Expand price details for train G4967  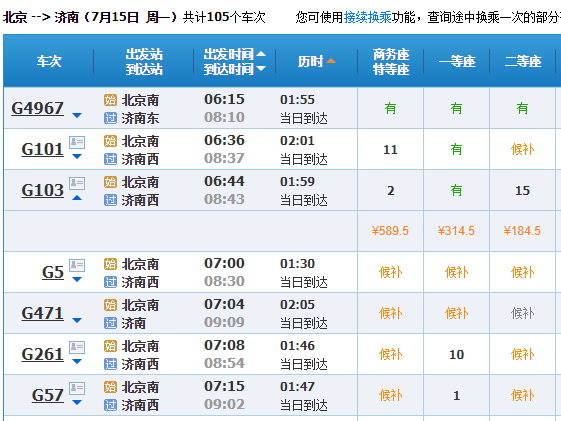77,115
